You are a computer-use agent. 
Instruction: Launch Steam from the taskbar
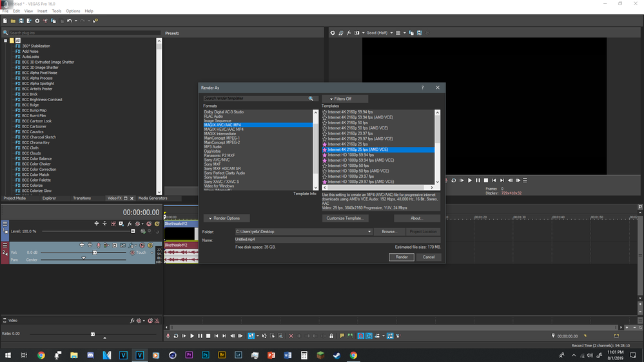click(337, 355)
